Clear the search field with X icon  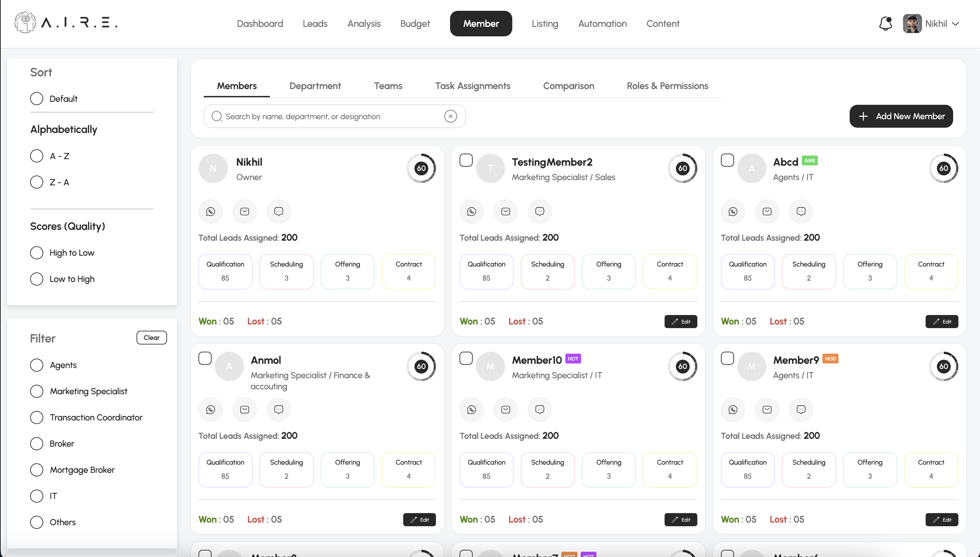450,116
